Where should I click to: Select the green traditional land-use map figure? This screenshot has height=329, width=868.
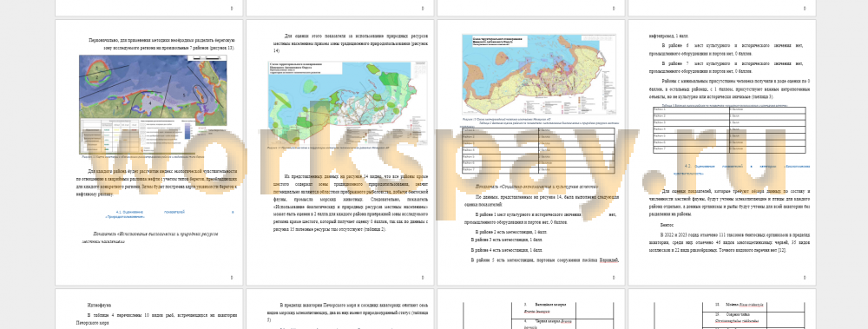coord(348,103)
